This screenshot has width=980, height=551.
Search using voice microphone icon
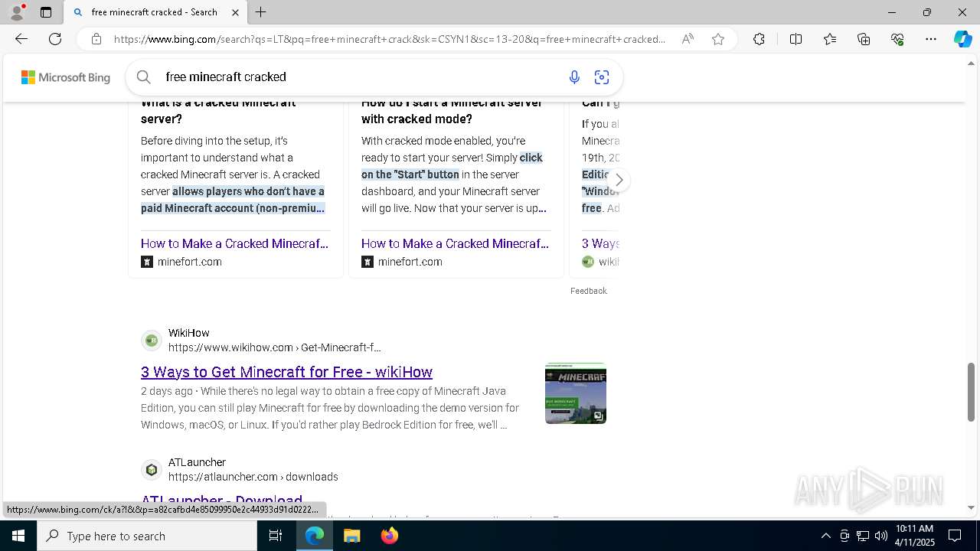click(x=574, y=77)
